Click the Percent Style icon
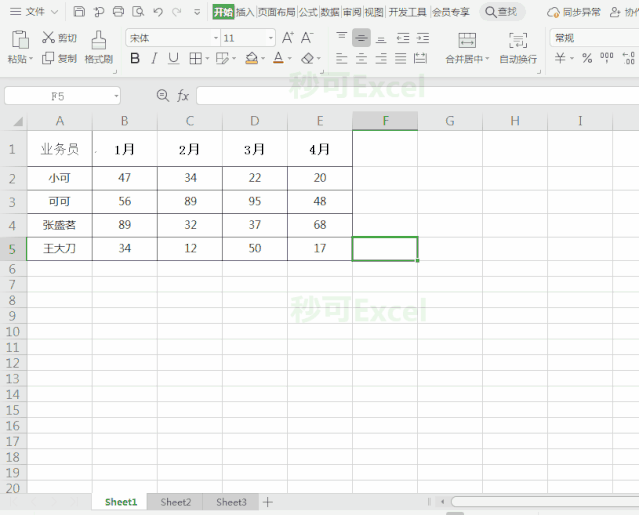Image resolution: width=639 pixels, height=515 pixels. 587,58
